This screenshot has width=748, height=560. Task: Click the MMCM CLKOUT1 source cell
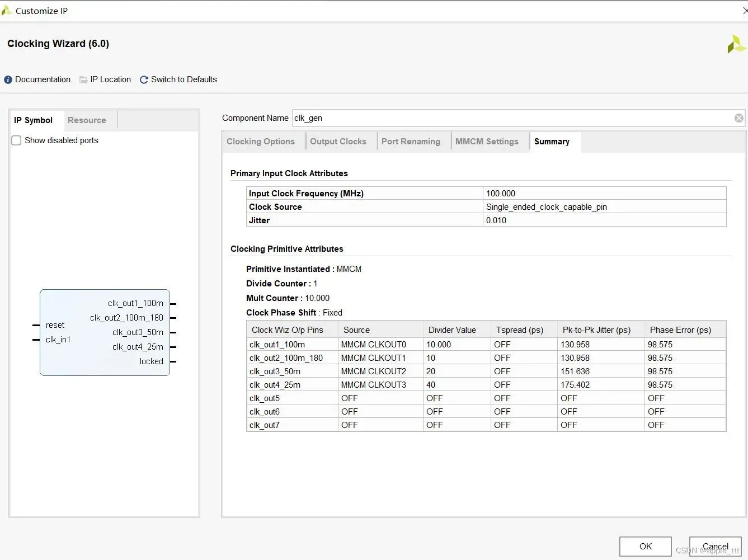pos(381,358)
